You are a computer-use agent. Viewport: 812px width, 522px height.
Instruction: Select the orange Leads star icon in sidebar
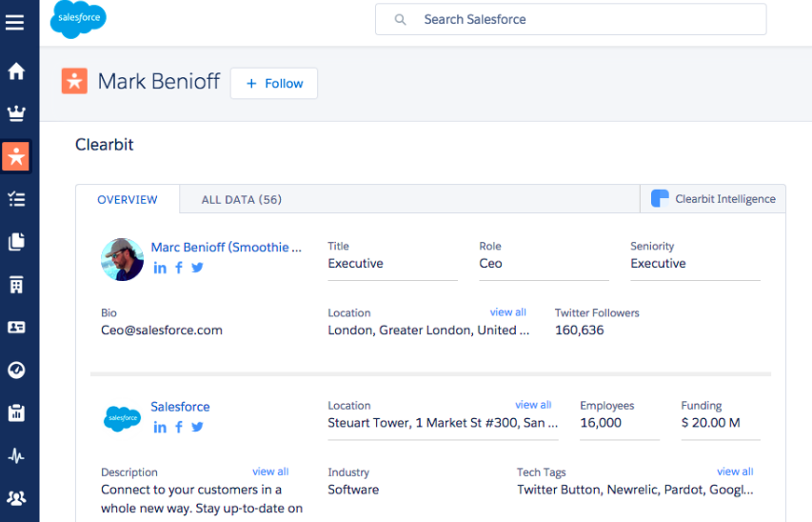pyautogui.click(x=16, y=156)
